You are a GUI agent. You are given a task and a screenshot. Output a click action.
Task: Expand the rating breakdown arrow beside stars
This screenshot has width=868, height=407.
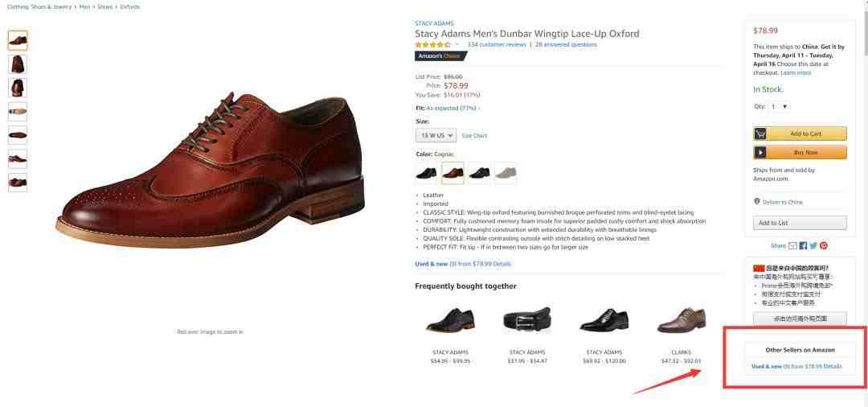[x=457, y=45]
